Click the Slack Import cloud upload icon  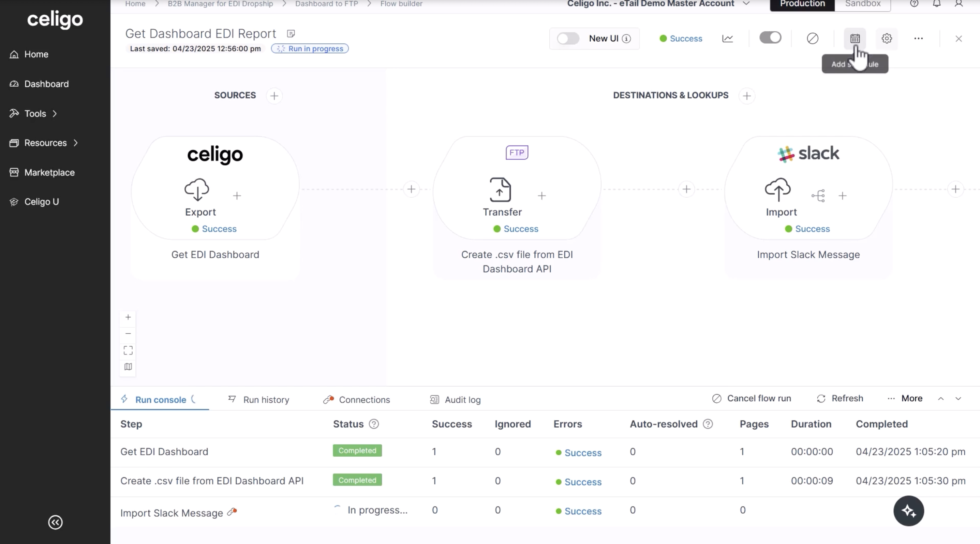[777, 189]
